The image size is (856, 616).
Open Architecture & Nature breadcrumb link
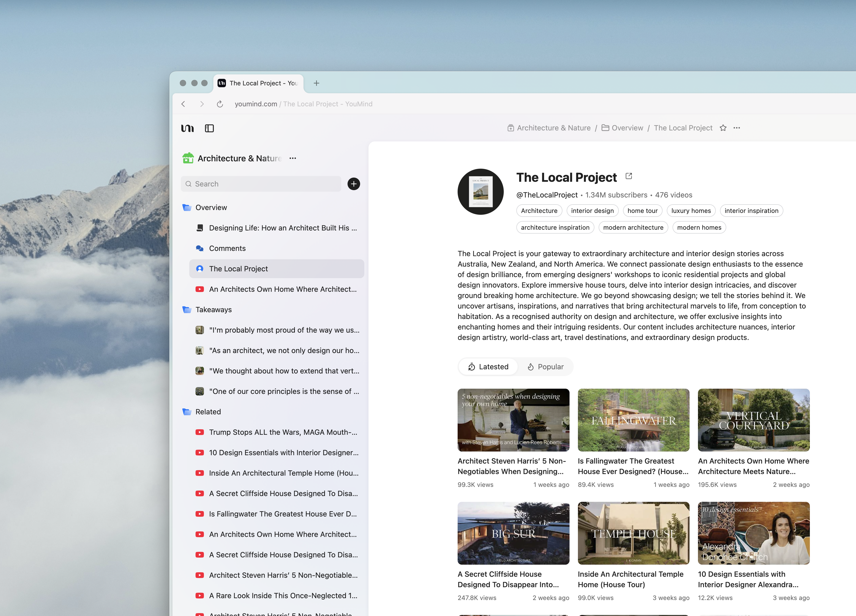click(x=553, y=128)
